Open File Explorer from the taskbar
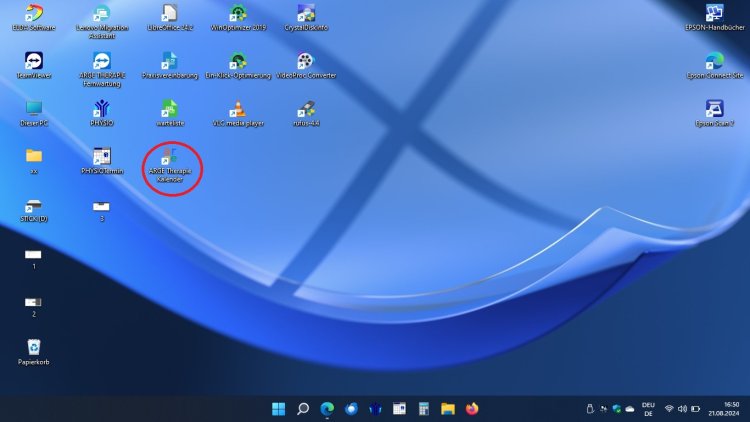Image resolution: width=750 pixels, height=422 pixels. [x=448, y=409]
